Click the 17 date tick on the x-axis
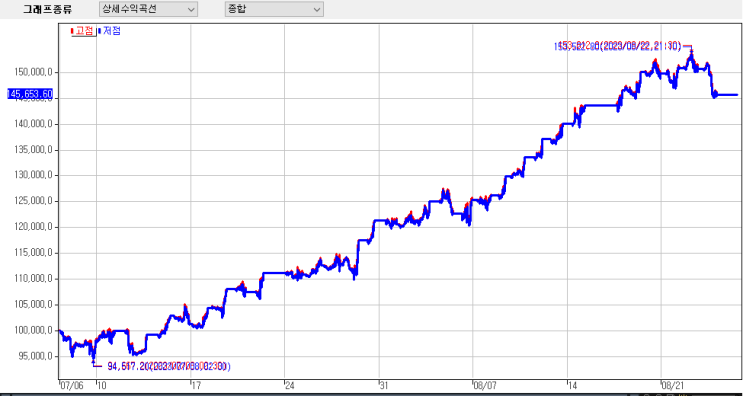The width and height of the screenshot is (743, 396). (196, 386)
